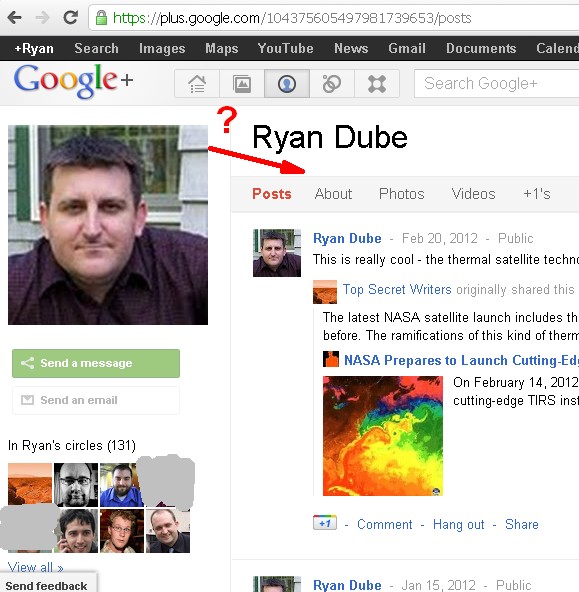Click the orange icon beside NASA Prepares link
The height and width of the screenshot is (592, 579).
(331, 359)
